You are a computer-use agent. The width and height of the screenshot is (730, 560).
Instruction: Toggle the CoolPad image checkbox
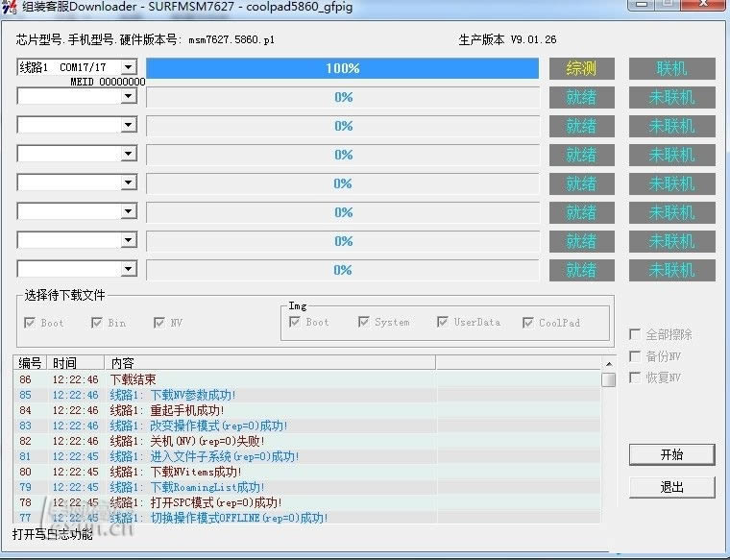[x=528, y=323]
